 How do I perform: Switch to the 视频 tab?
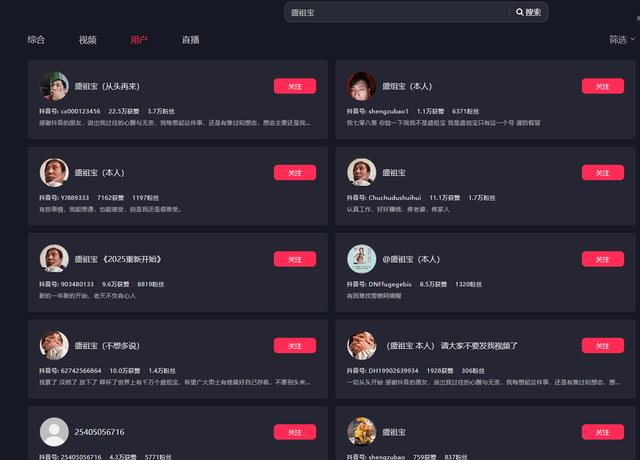87,40
